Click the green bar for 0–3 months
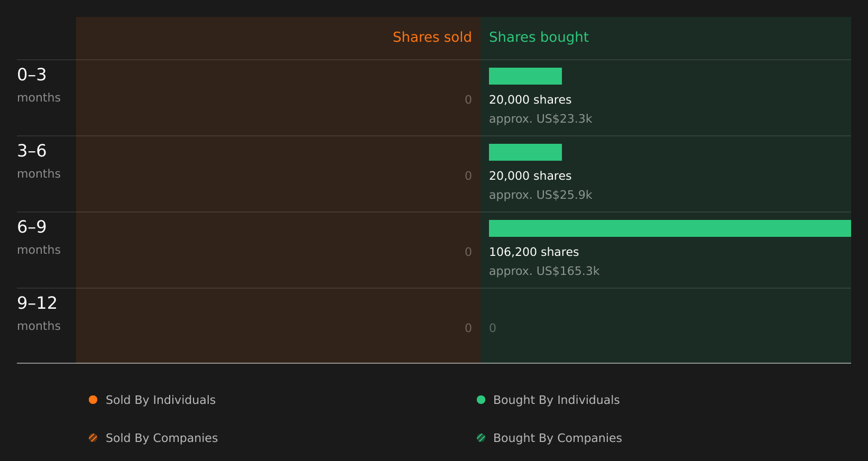Screen dimensions: 868x461 (x=525, y=76)
